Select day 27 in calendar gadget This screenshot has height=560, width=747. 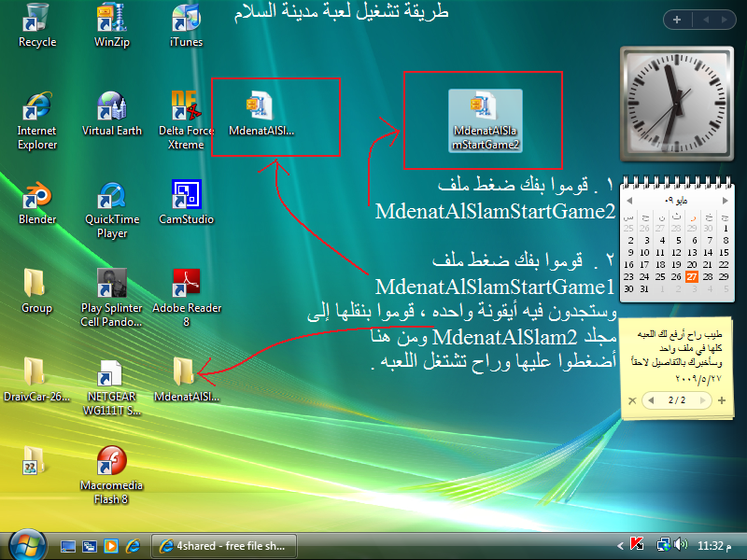pyautogui.click(x=692, y=276)
